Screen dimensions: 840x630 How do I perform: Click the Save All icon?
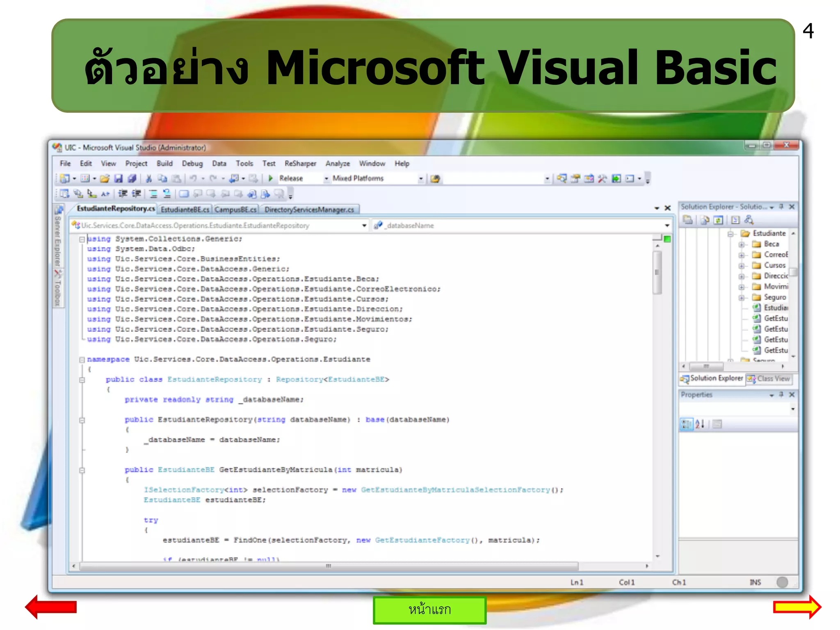click(x=132, y=178)
